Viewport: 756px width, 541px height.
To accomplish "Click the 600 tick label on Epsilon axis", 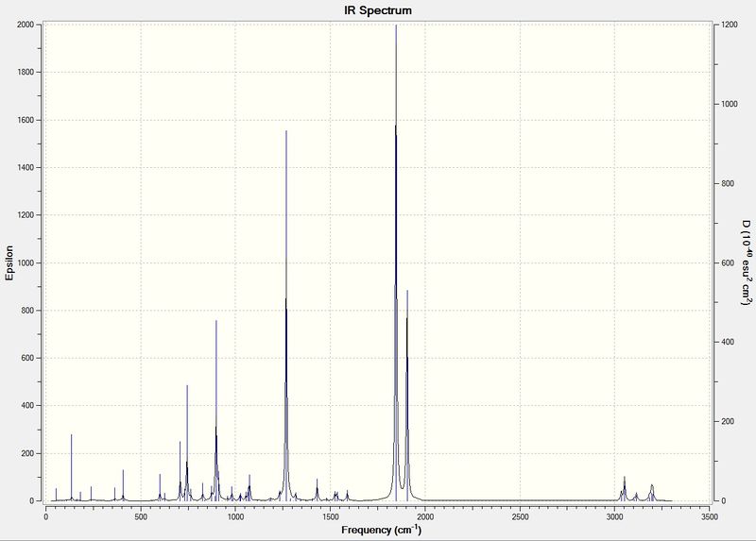I will (29, 358).
